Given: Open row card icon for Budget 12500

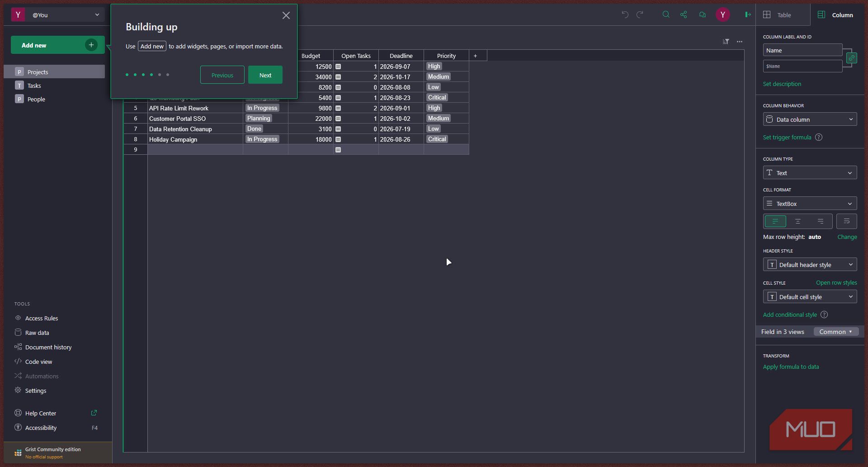Looking at the screenshot, I should [x=338, y=67].
